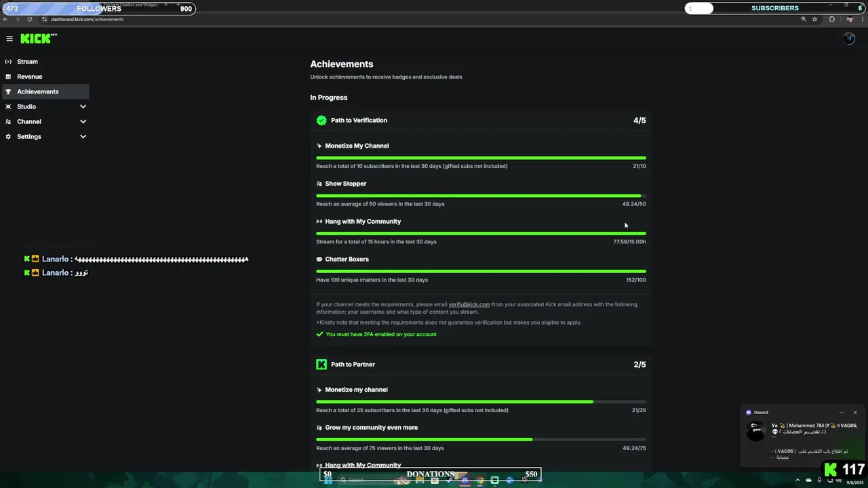
Task: Expand the Channel submenu chevron
Action: click(x=83, y=121)
